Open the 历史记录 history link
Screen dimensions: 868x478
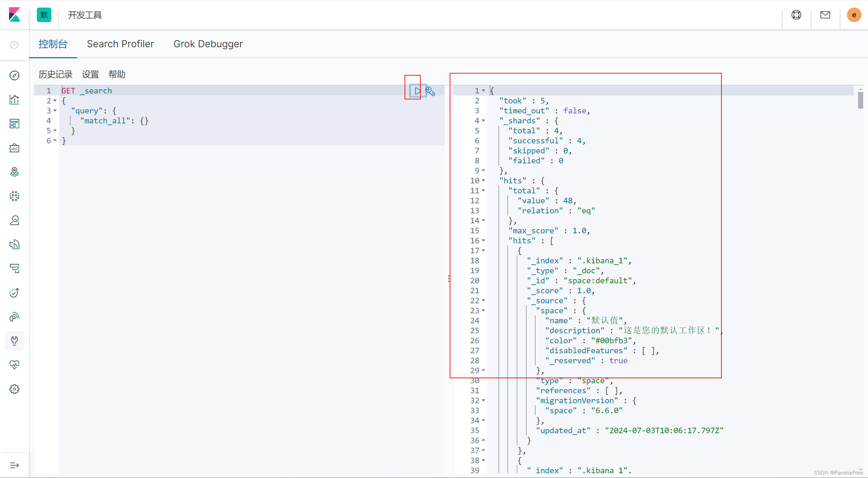pos(55,74)
